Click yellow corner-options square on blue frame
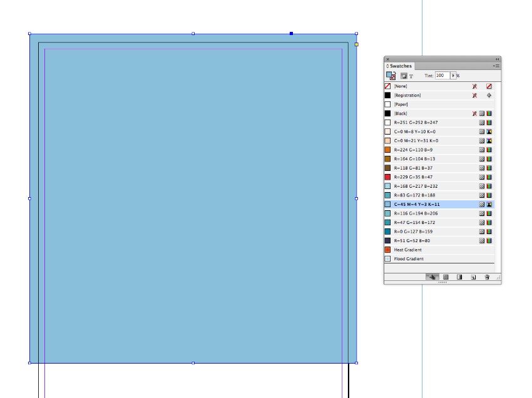532x398 pixels. point(356,44)
